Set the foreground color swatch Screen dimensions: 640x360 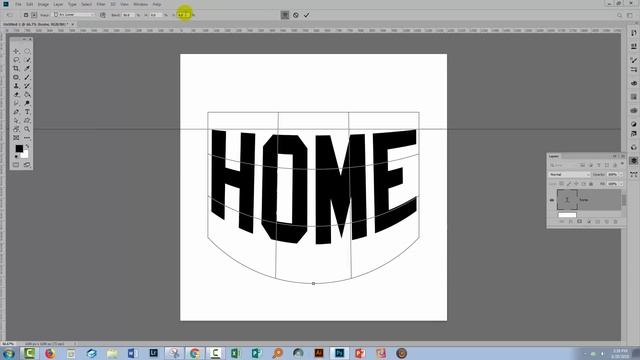pyautogui.click(x=19, y=149)
